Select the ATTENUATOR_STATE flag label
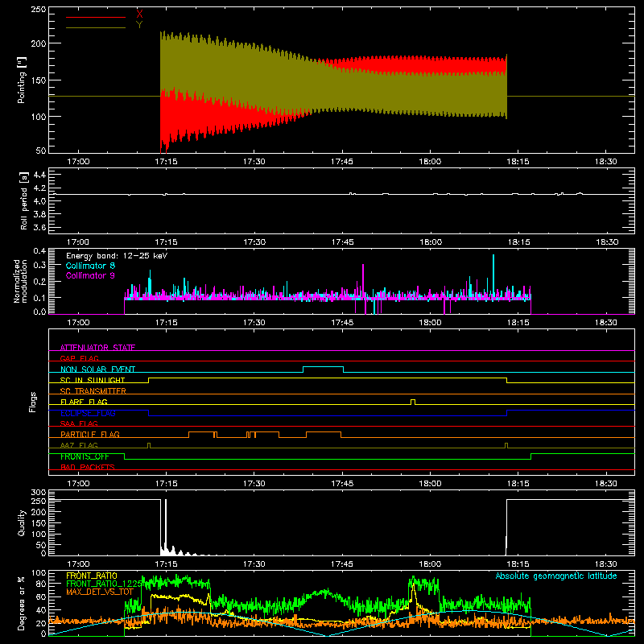Image resolution: width=644 pixels, height=644 pixels. point(97,348)
